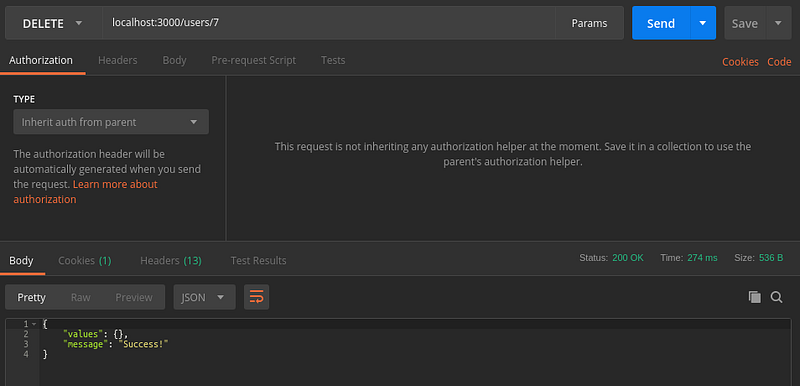Open the Cookies link

(x=740, y=62)
